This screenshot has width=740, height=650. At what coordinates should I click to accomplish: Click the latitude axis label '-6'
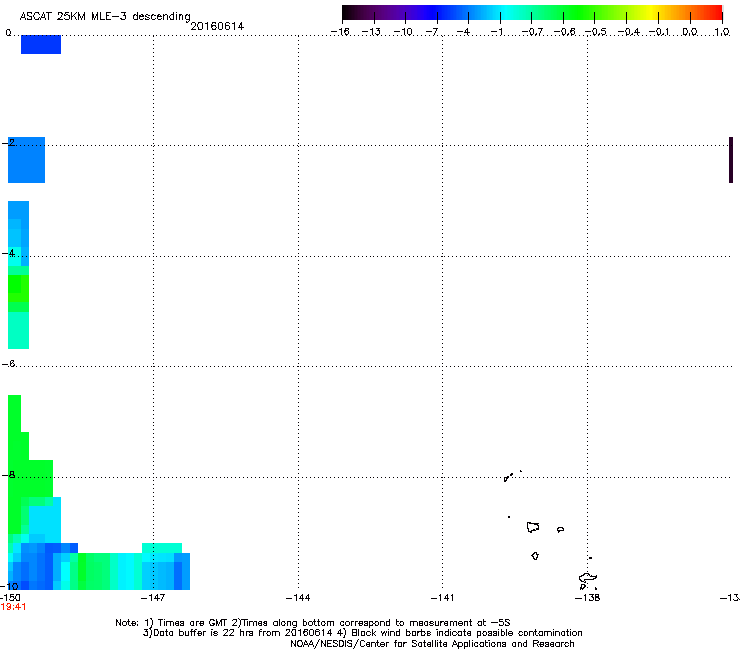click(x=8, y=363)
